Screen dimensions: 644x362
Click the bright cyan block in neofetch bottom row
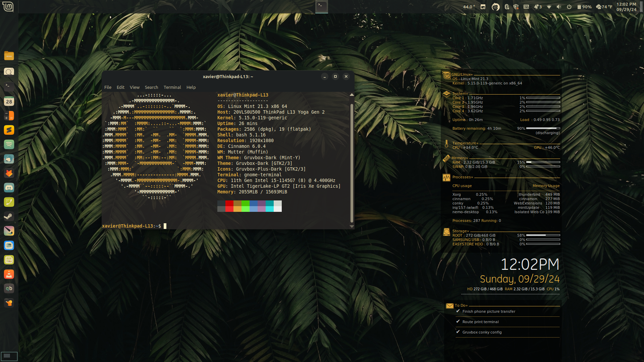(x=270, y=209)
